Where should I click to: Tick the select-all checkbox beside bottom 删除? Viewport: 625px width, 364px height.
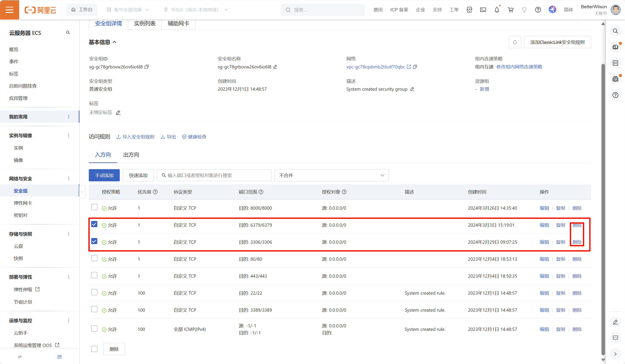[x=94, y=349]
